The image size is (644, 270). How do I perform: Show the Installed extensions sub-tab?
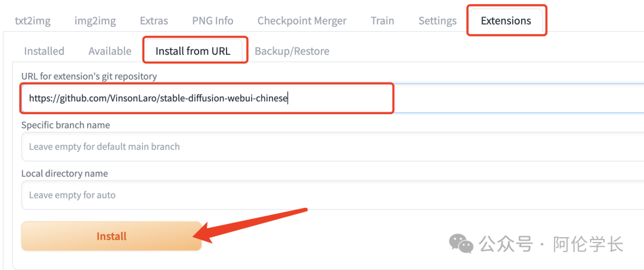44,51
